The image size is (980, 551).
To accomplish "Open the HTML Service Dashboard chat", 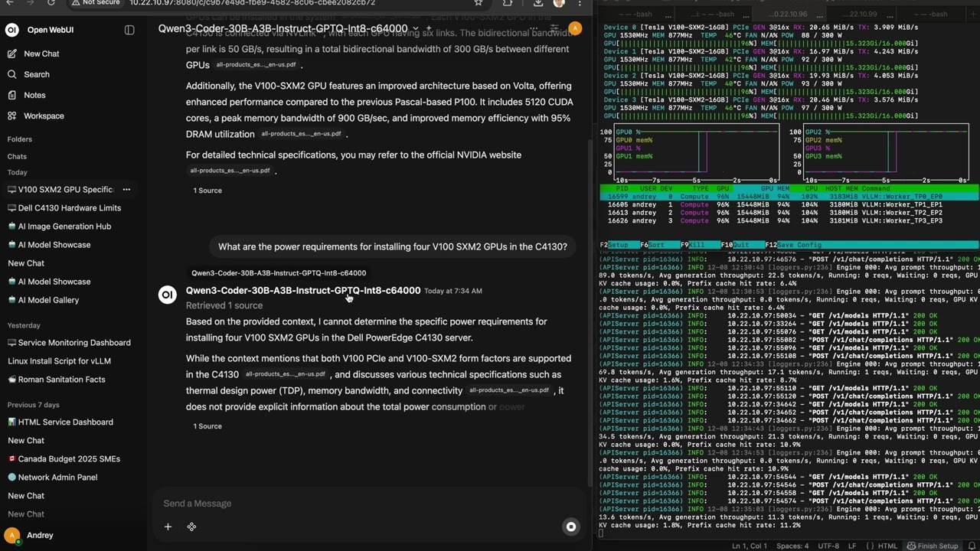I will (65, 422).
